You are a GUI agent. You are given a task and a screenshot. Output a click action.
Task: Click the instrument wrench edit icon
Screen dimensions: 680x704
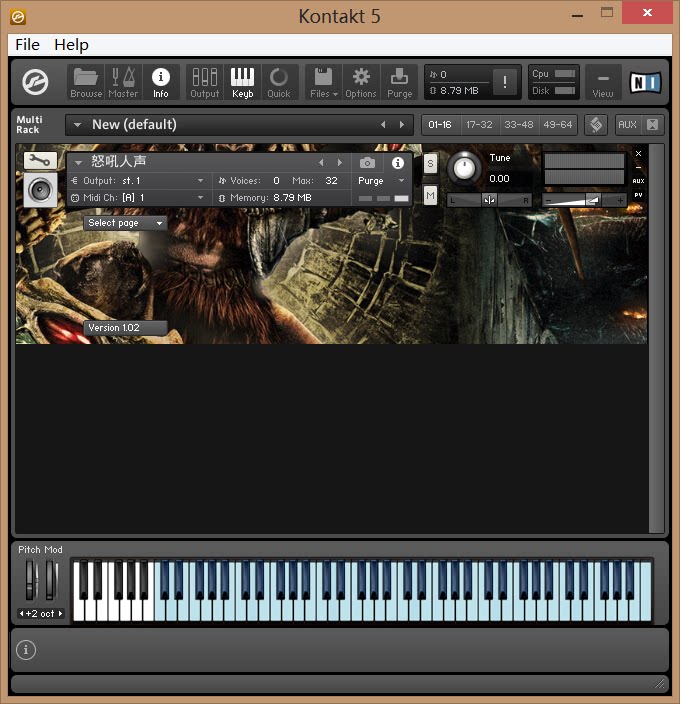coord(40,160)
